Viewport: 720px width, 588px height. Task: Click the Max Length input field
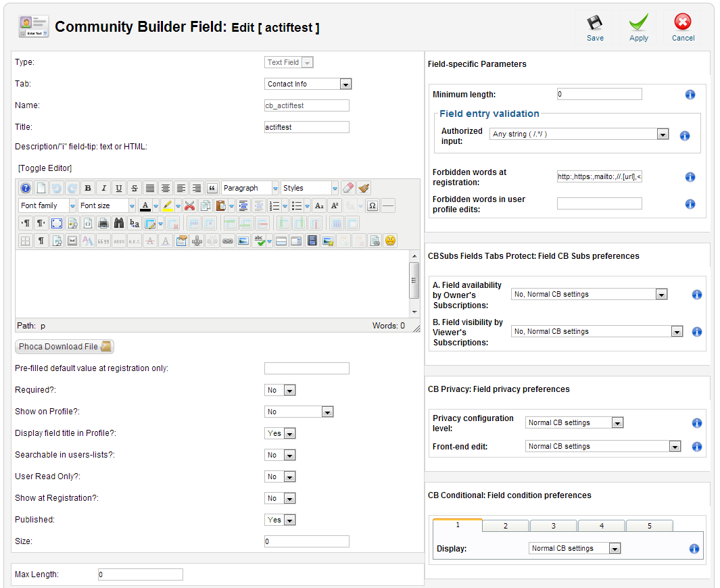141,574
